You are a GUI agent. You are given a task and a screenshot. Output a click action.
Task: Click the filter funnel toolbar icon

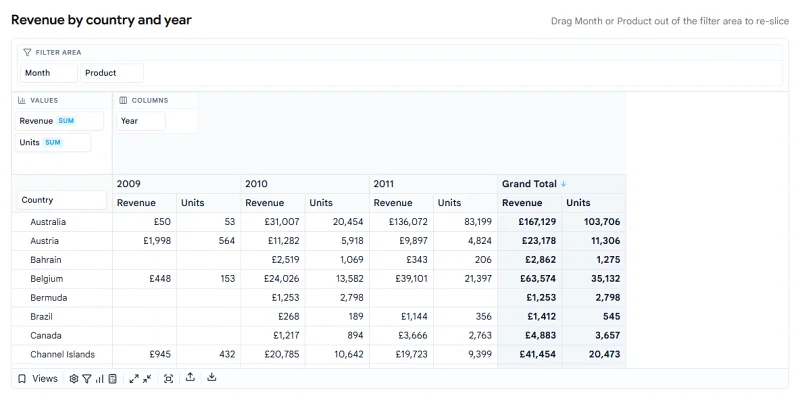click(87, 379)
